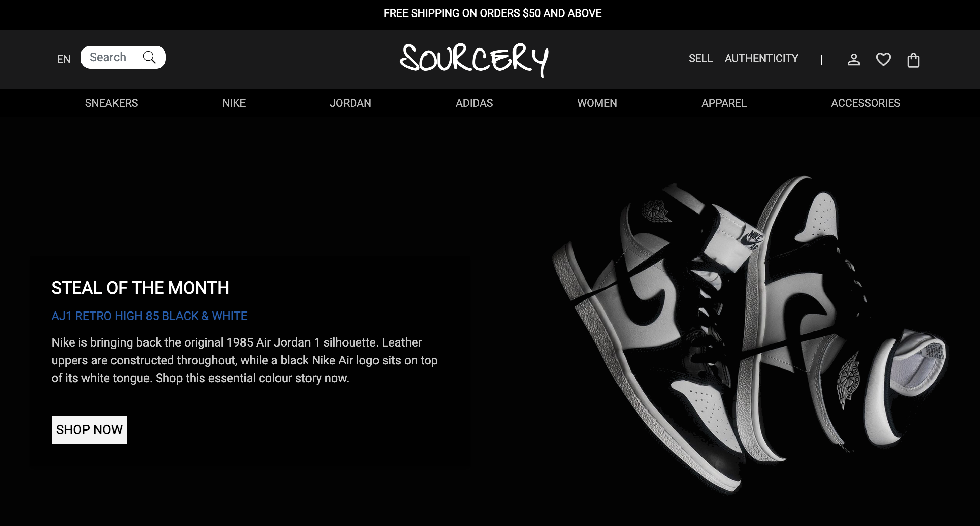The width and height of the screenshot is (980, 526).
Task: Open the AJ1 Retro High 85 product link
Action: click(150, 316)
